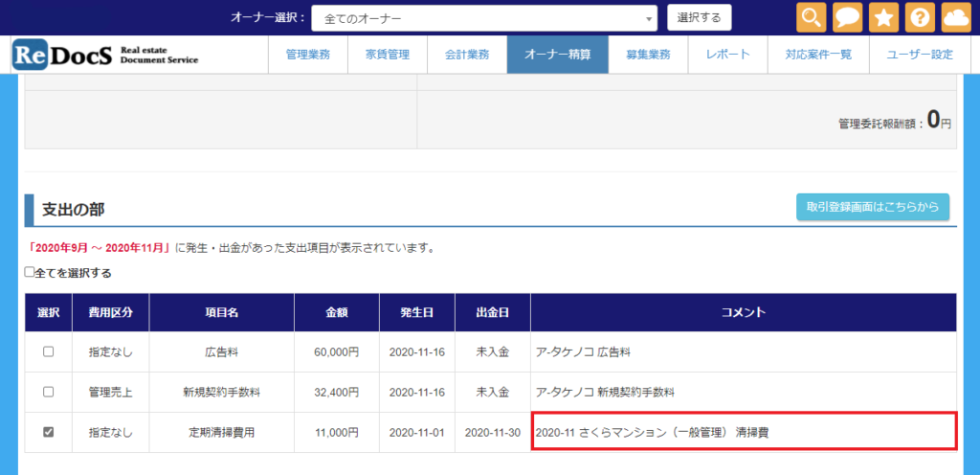Open the question mark help icon
This screenshot has height=475, width=980.
[920, 17]
